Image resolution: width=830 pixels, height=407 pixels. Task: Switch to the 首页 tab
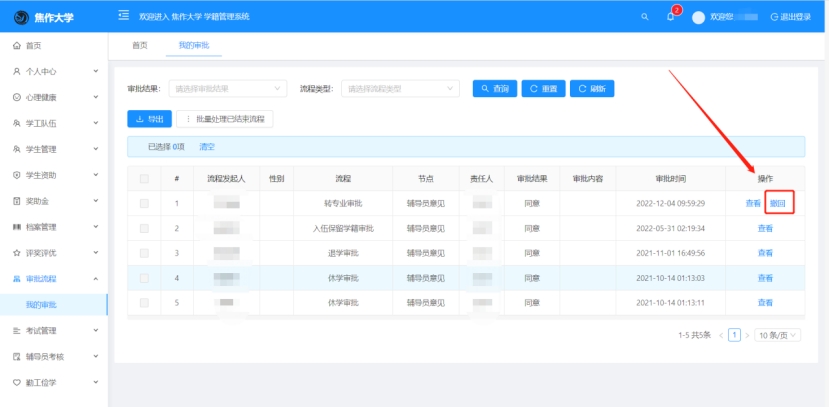pyautogui.click(x=140, y=45)
